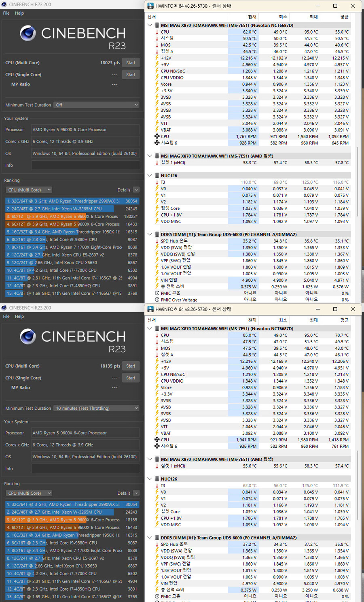Open the 10 minutes (Test Throttling) duration dropdown

coord(96,408)
